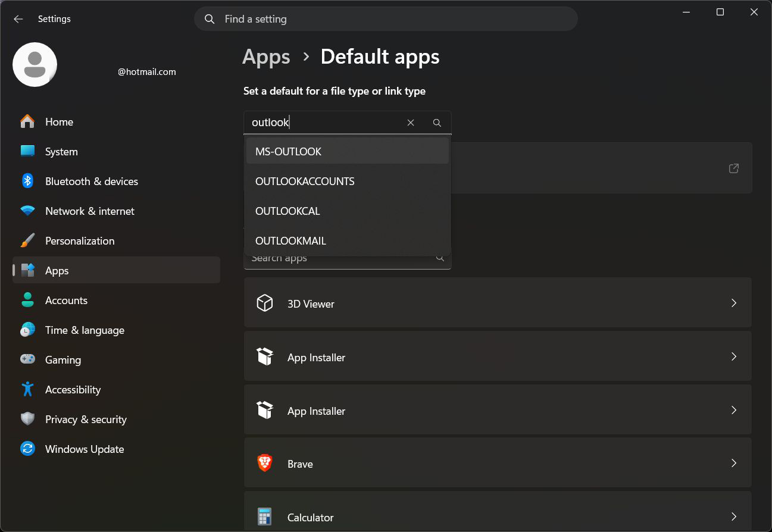The width and height of the screenshot is (772, 532).
Task: Click the Gaming controller icon
Action: coord(27,359)
